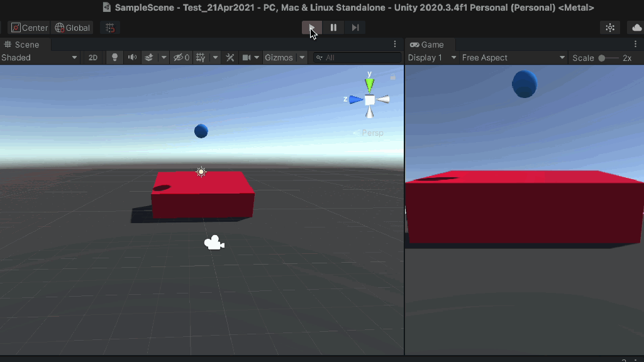
Task: Toggle the hidden objects visibility eye icon
Action: click(x=181, y=57)
